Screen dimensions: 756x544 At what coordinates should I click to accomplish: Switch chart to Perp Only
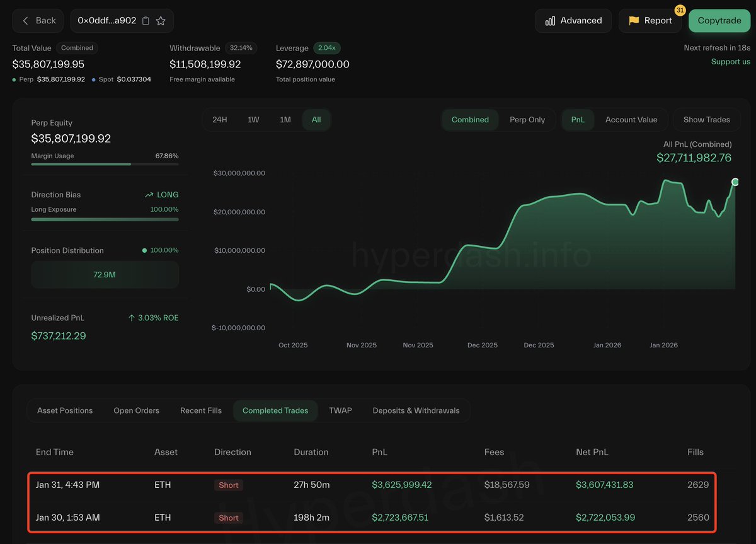tap(527, 120)
